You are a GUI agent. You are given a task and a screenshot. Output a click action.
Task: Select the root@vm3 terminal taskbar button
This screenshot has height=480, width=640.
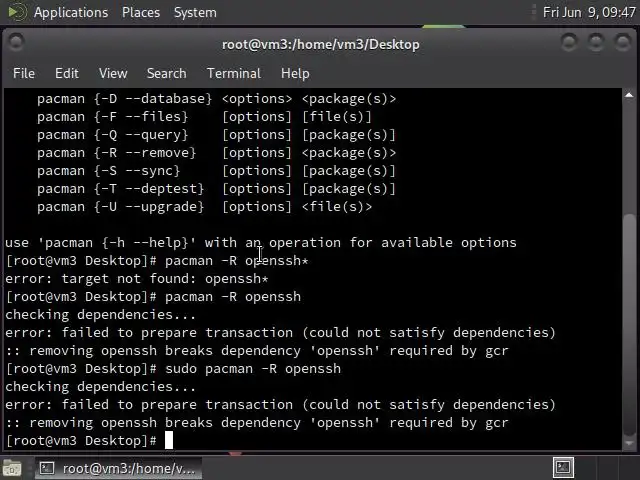tap(118, 468)
